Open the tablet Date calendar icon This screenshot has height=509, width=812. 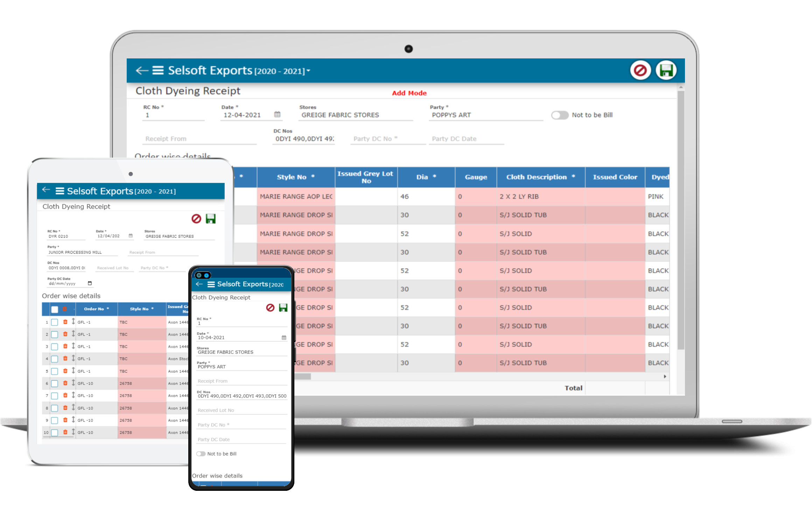pos(131,236)
